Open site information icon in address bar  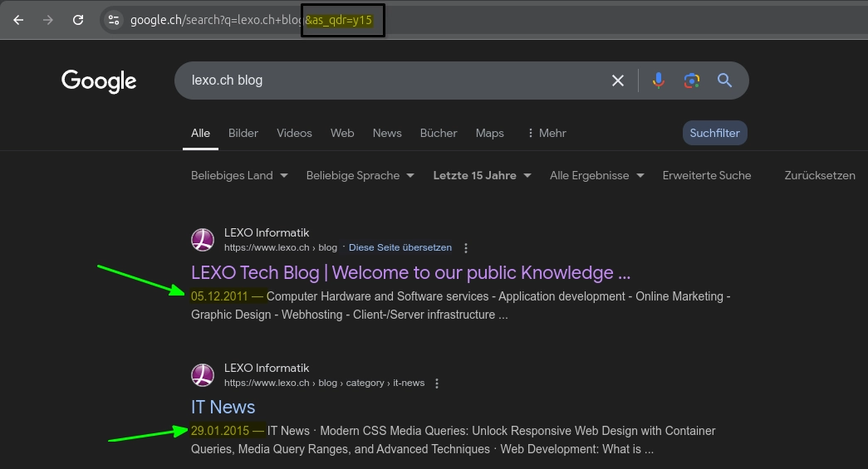pos(114,20)
